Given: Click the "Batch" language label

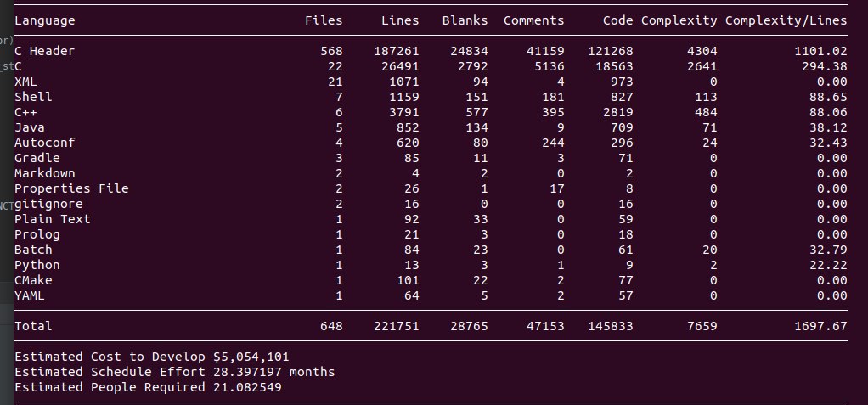Looking at the screenshot, I should 33,250.
